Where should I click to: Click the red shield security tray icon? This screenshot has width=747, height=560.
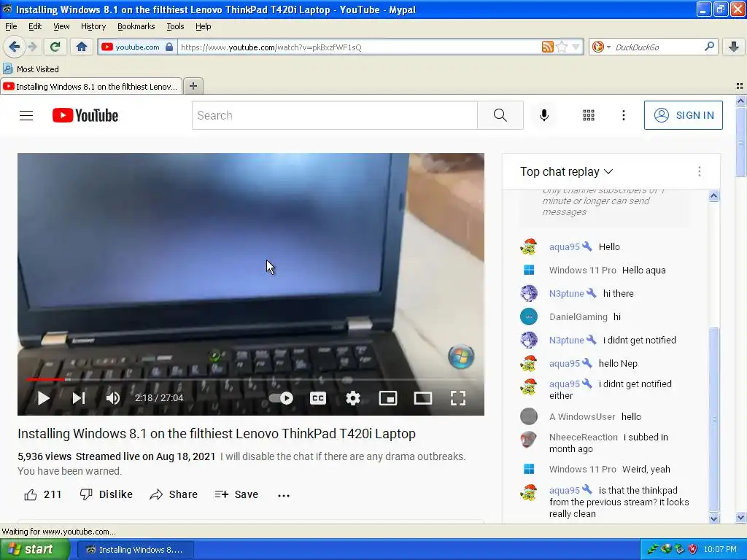[693, 549]
